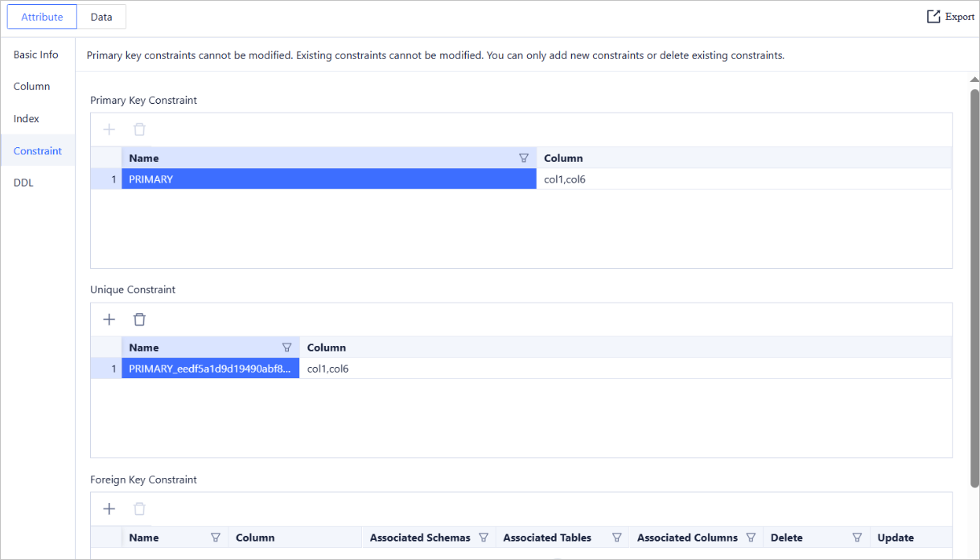The image size is (980, 560).
Task: Select the PRIMARY constraint name cell
Action: click(x=329, y=179)
